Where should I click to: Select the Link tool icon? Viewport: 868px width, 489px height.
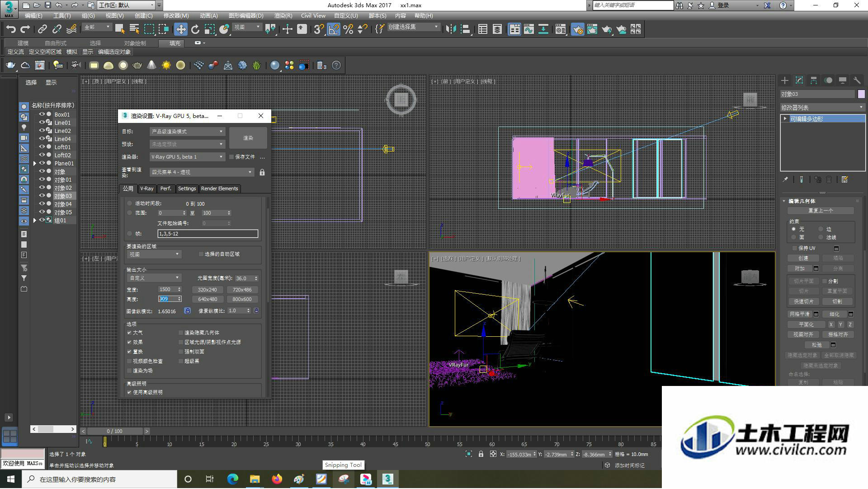pos(42,29)
